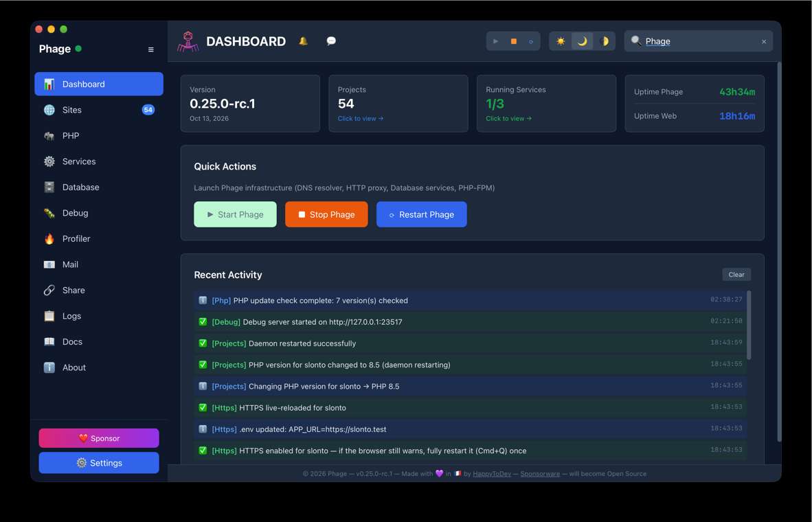Click the 'Daemon restarted successfully' activity row
This screenshot has width=812, height=522.
(x=470, y=343)
